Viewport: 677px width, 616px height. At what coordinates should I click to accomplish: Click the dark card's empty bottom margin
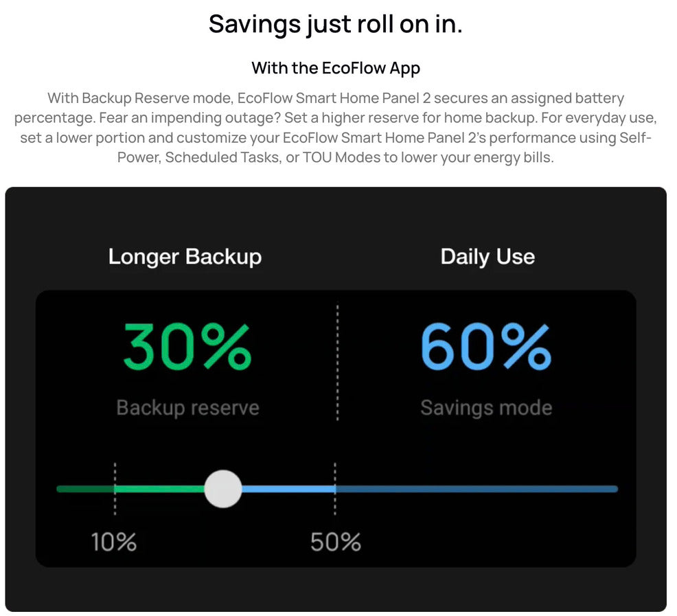click(x=336, y=589)
